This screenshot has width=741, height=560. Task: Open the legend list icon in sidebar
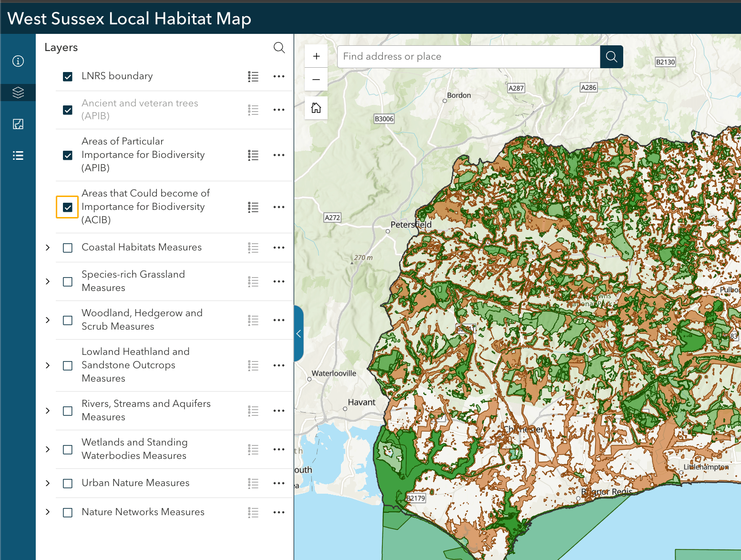click(x=18, y=156)
